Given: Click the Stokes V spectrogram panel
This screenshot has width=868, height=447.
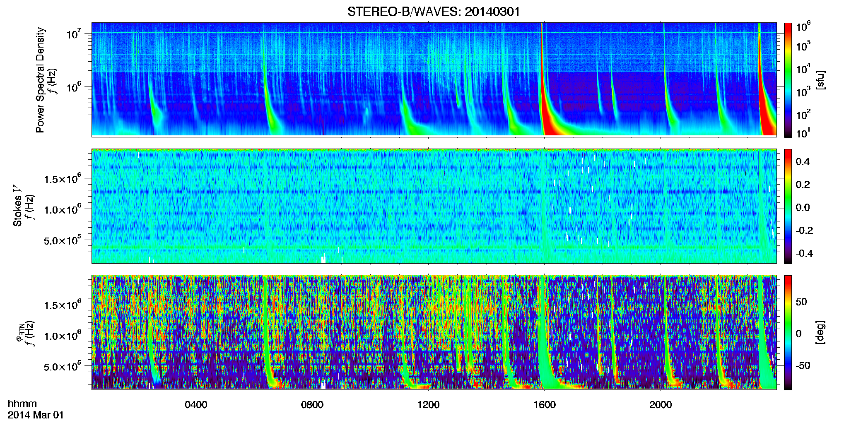Looking at the screenshot, I should [x=434, y=206].
